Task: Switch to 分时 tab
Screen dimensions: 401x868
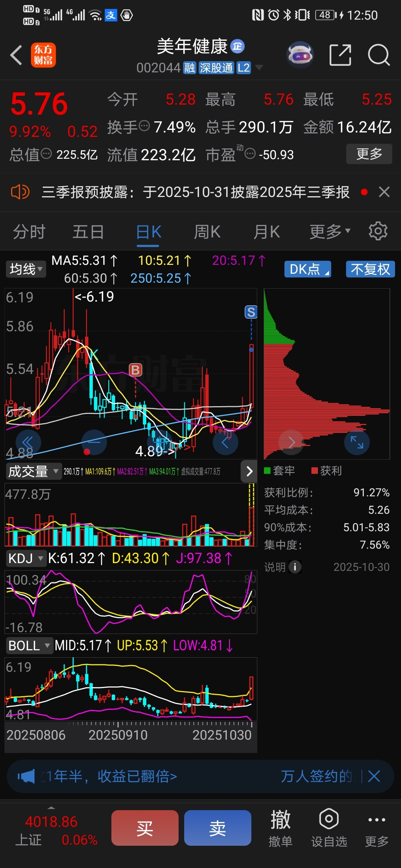Action: coord(29,232)
